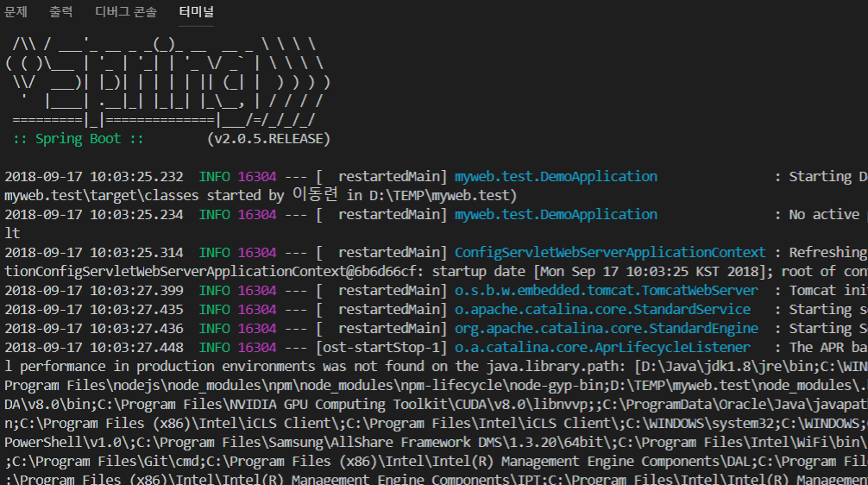
Task: Click o.a.catalina.core.AprLifecycleListener logger text
Action: coord(602,347)
